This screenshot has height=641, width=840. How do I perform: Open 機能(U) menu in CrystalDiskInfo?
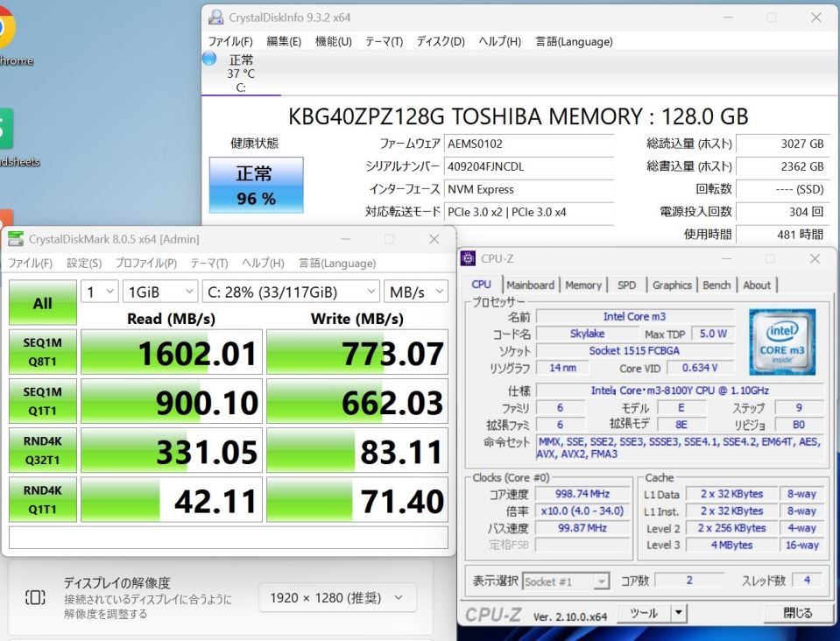(333, 41)
